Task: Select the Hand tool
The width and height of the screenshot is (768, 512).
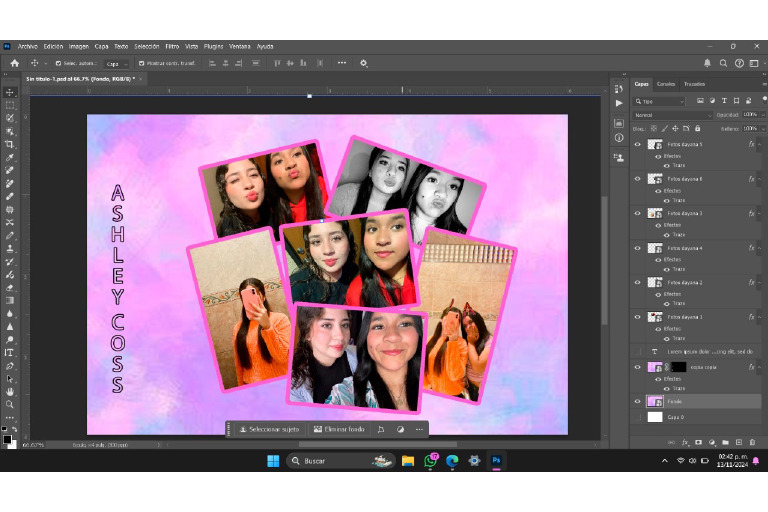Action: coord(9,391)
